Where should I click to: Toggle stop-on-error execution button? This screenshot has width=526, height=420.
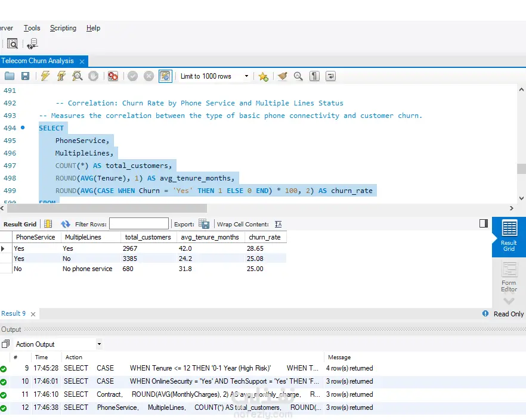coord(113,76)
